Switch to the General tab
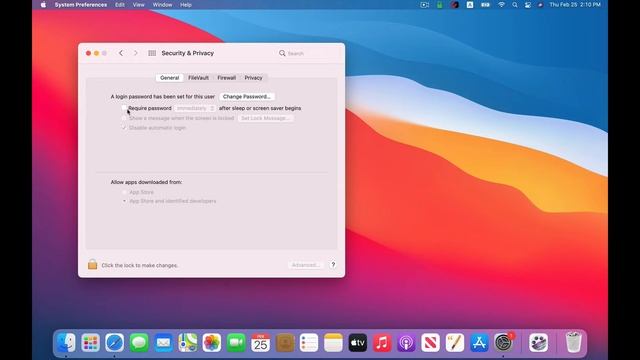Screen dimensions: 640x360 tap(169, 78)
